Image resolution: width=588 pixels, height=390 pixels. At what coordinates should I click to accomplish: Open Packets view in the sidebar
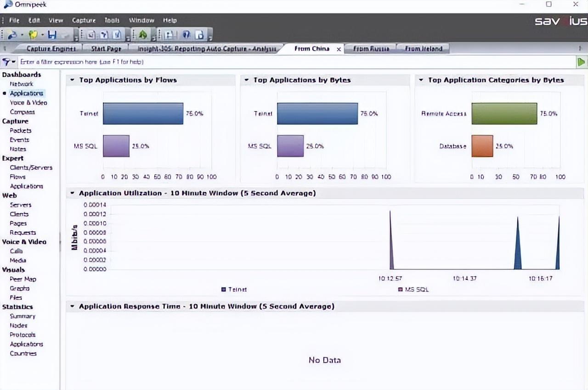[x=21, y=130]
